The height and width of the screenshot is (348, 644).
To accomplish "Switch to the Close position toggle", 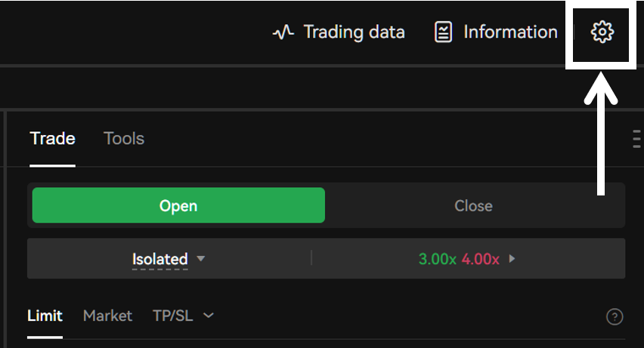I will click(474, 205).
